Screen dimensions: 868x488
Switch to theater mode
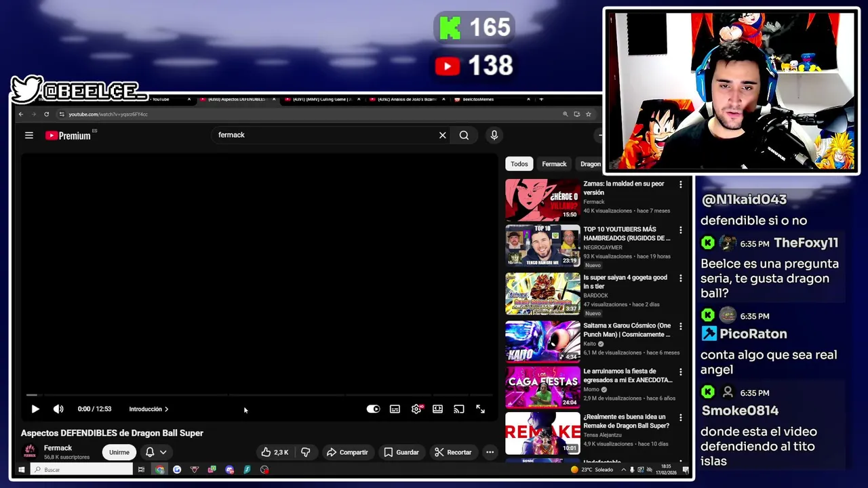coord(437,409)
